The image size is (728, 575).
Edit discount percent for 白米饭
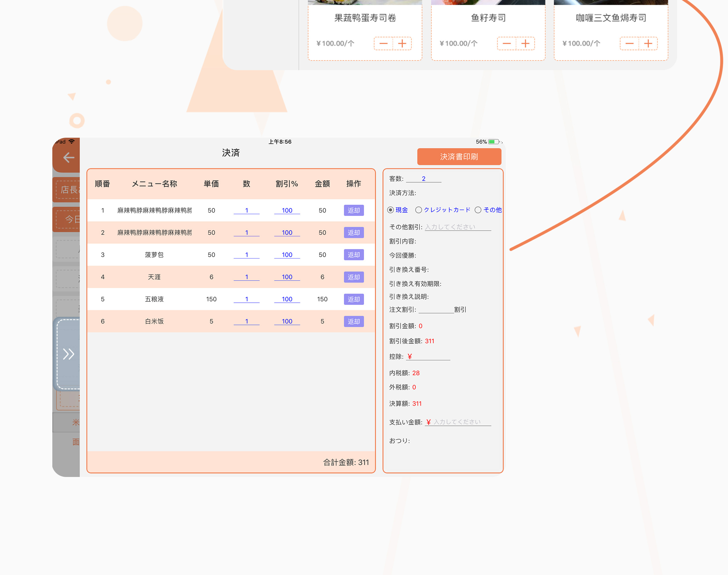pos(287,321)
